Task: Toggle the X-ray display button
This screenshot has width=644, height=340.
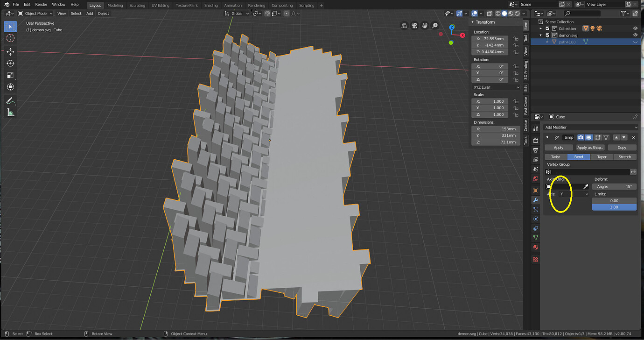Action: (490, 14)
